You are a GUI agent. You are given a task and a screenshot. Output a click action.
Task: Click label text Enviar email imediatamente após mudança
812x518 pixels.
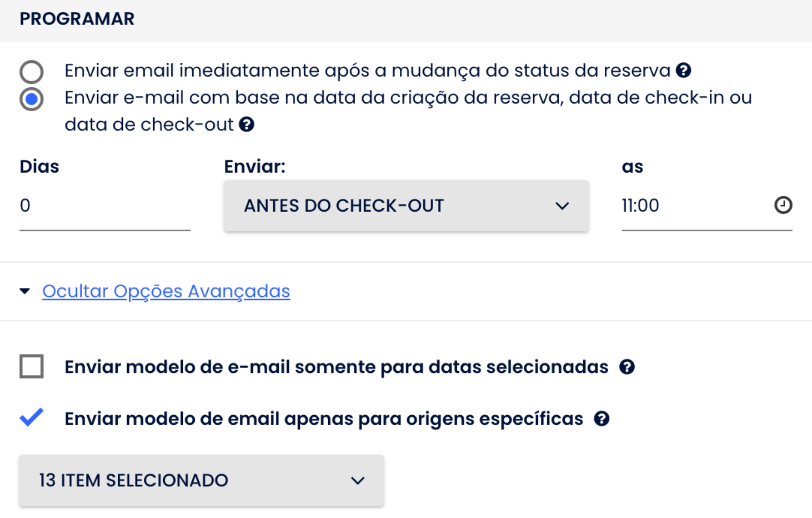click(368, 70)
